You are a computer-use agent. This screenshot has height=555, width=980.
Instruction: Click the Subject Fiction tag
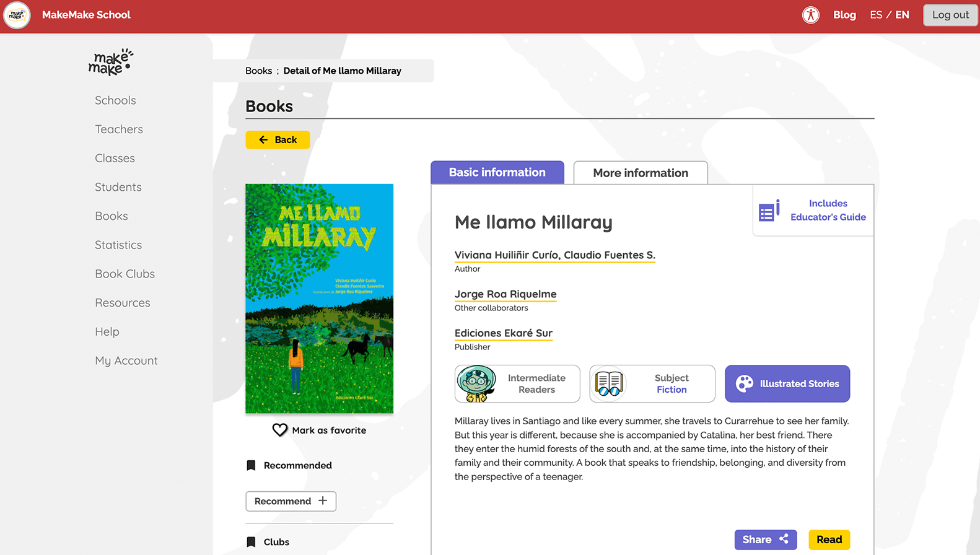pos(652,383)
